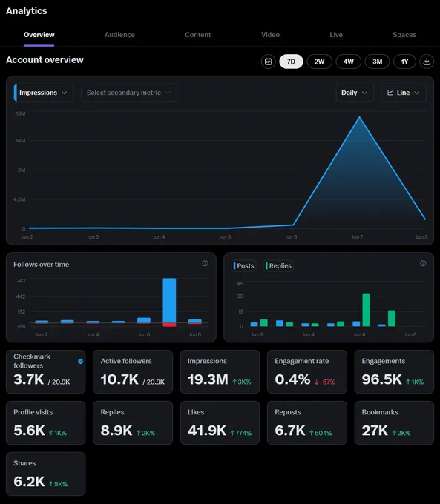The height and width of the screenshot is (504, 440).
Task: Download the analytics data export
Action: pyautogui.click(x=427, y=62)
